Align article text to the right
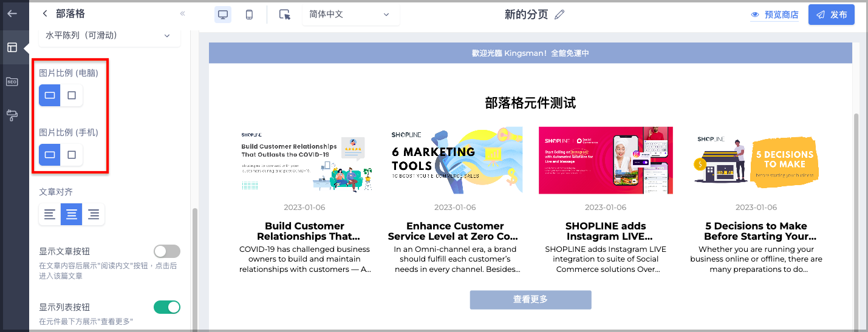 tap(94, 214)
